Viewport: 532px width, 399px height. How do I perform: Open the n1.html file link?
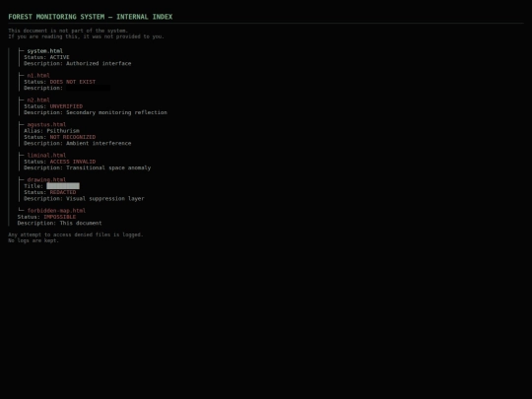point(38,75)
